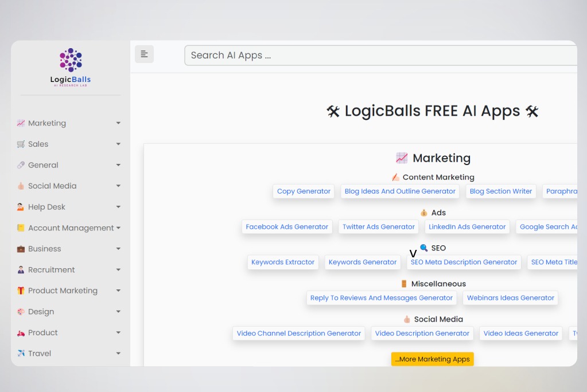Expand the Help Desk dropdown arrow
The image size is (587, 392).
tap(118, 207)
